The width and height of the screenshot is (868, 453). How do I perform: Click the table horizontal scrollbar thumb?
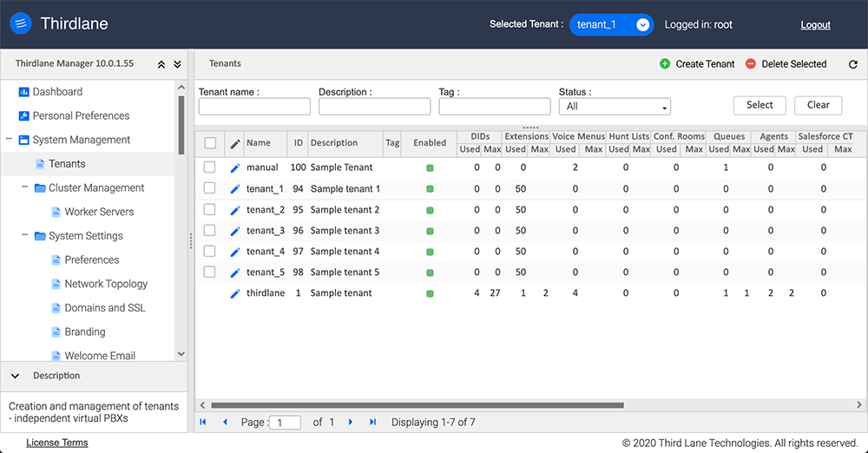(418, 405)
